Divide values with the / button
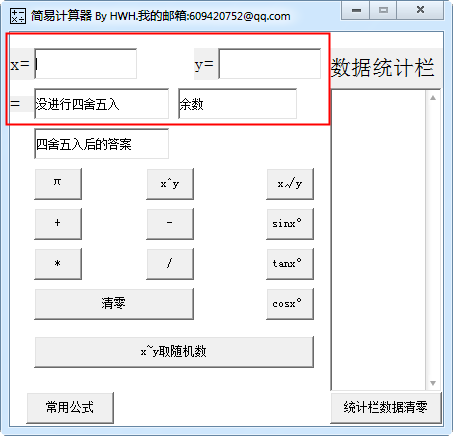 point(170,264)
